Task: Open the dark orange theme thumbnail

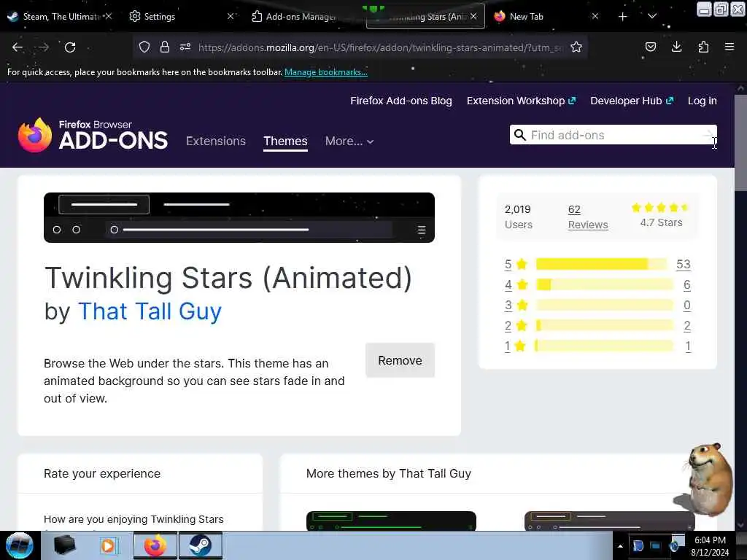Action: point(609,521)
